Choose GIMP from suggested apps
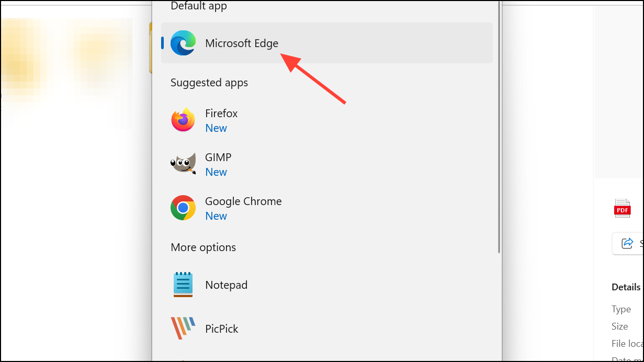 (x=327, y=164)
